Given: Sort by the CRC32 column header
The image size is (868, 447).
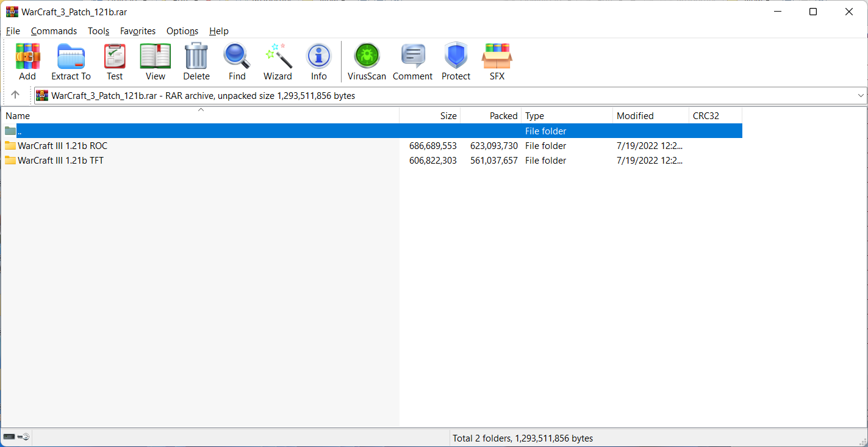Looking at the screenshot, I should coord(716,115).
